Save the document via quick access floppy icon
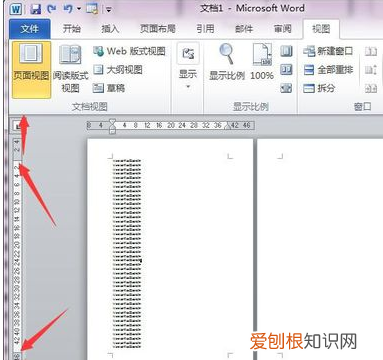This screenshot has height=360, width=383. click(x=35, y=9)
